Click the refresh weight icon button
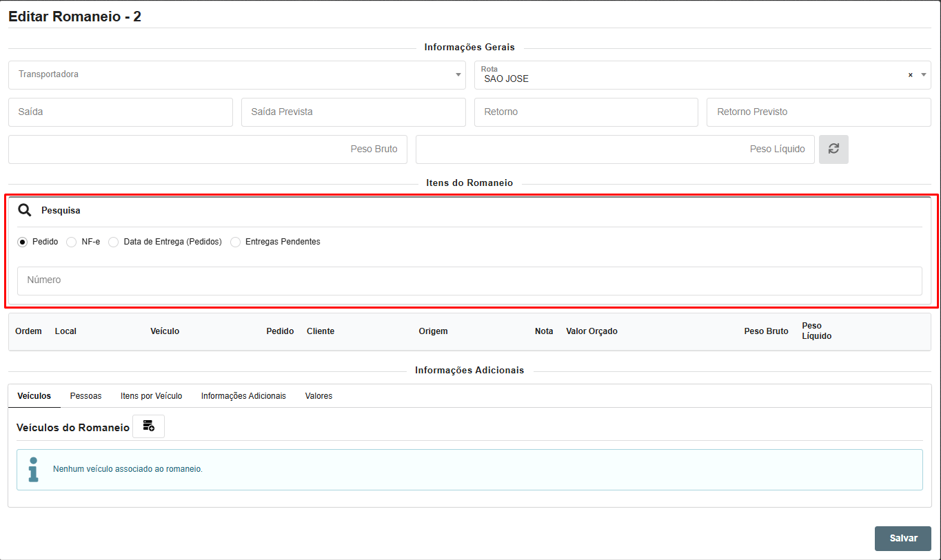Screen dimensions: 941x560 click(x=833, y=149)
